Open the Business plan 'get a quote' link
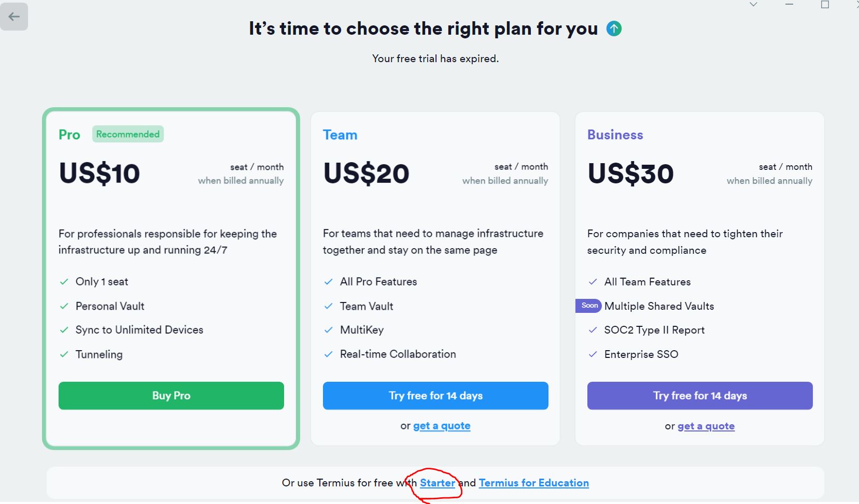 click(706, 426)
